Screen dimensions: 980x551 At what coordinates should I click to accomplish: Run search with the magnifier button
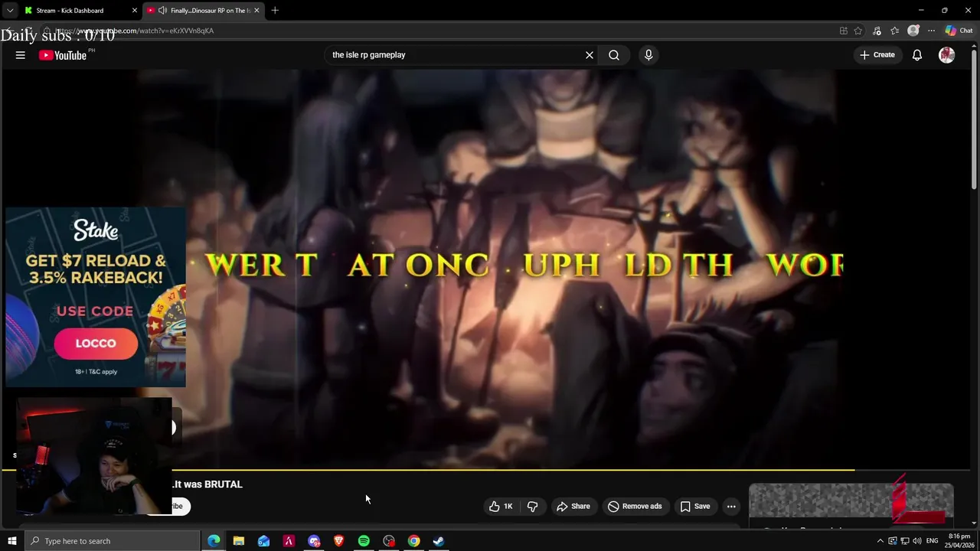pyautogui.click(x=614, y=55)
